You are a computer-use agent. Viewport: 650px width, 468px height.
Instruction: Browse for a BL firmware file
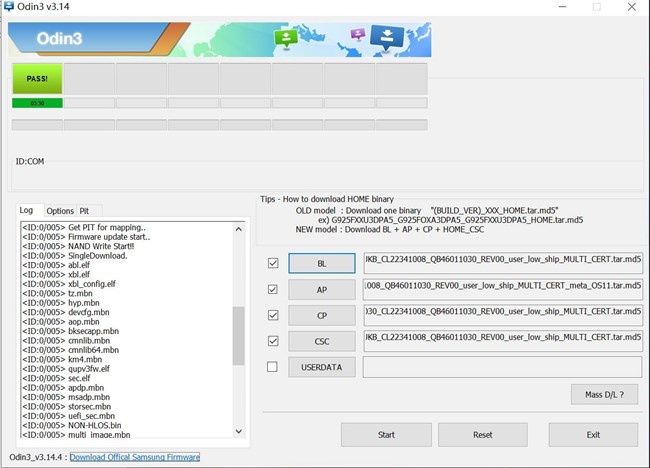tap(322, 263)
